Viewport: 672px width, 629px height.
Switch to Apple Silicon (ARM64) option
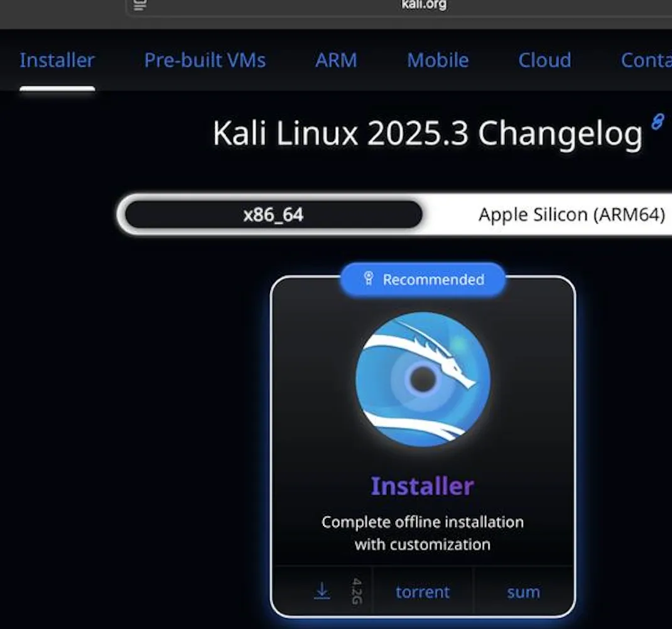(572, 214)
